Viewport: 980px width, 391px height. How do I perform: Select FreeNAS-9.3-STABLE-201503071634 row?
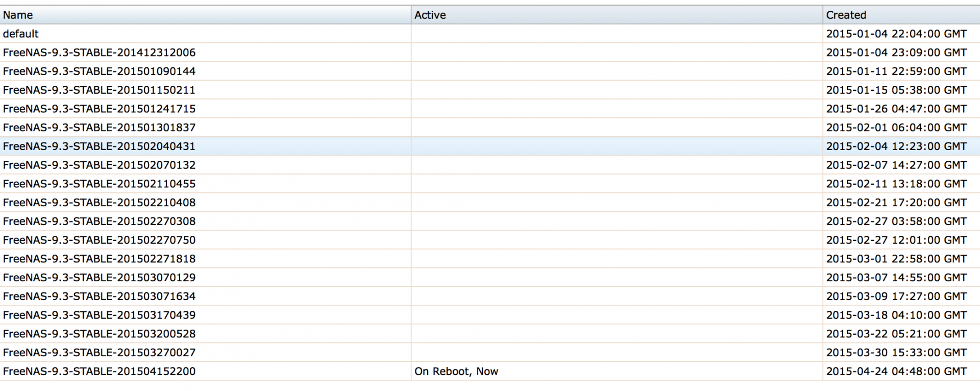[490, 296]
